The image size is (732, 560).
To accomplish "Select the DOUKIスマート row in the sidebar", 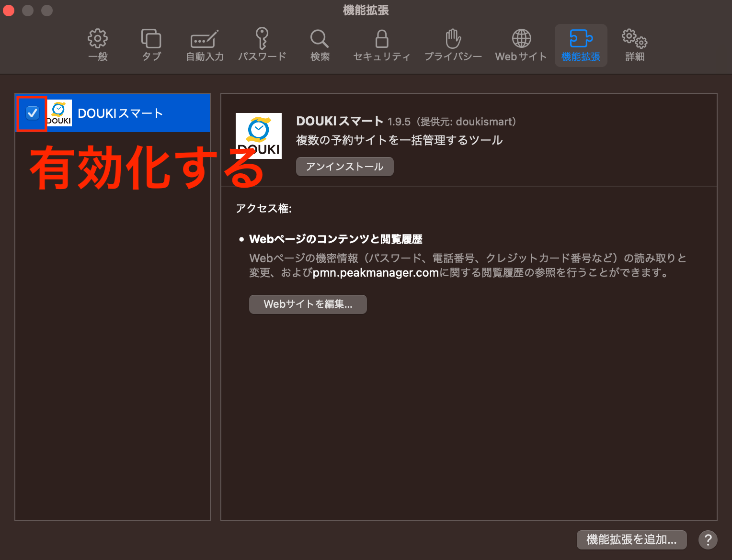I will 113,113.
